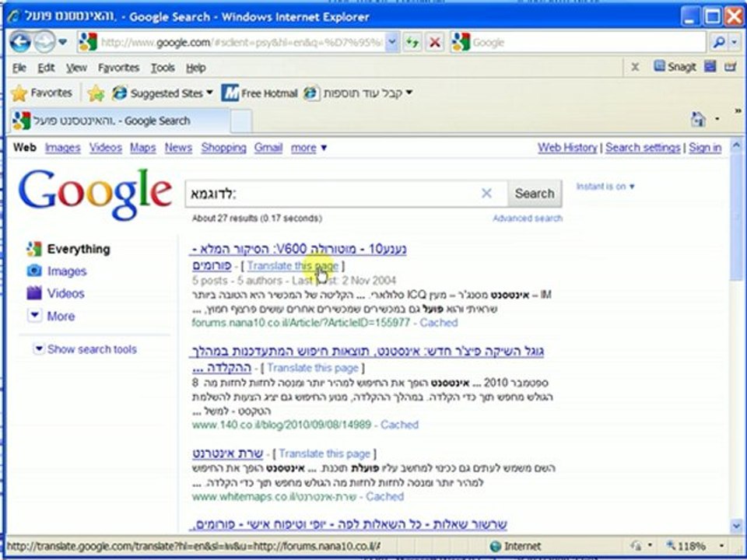The height and width of the screenshot is (560, 747).
Task: Toggle the Instant is on dropdown
Action: (605, 186)
